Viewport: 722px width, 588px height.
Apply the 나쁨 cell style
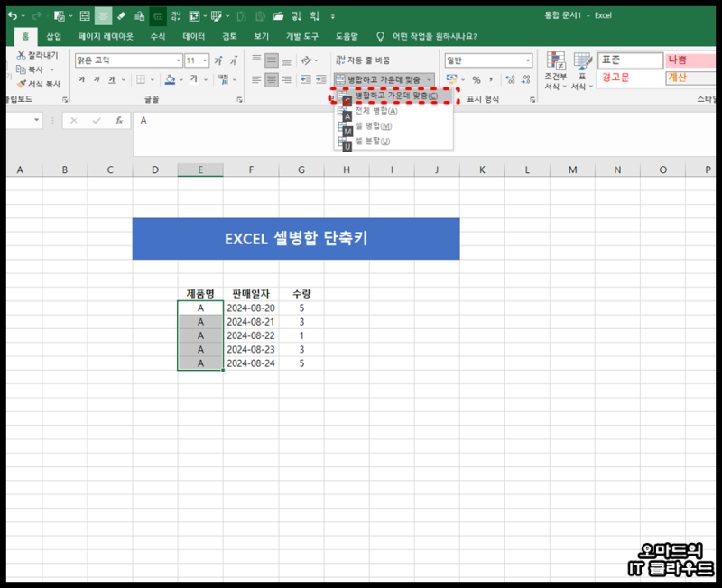690,60
